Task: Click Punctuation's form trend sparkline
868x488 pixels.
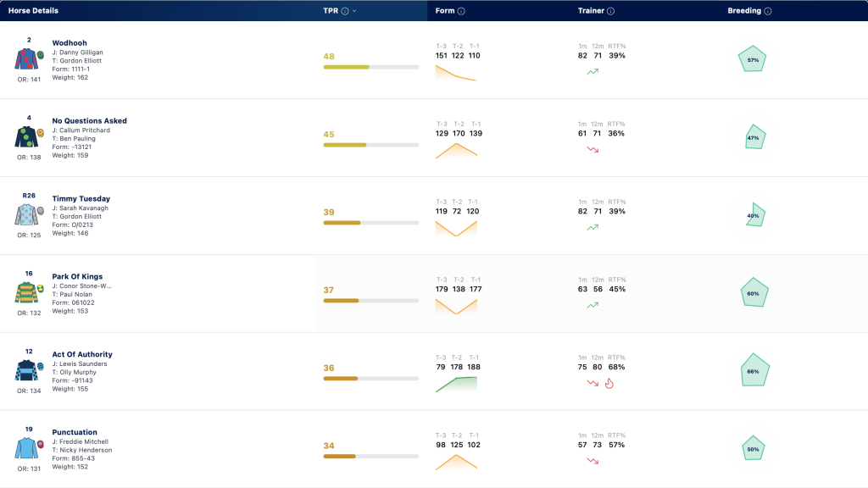Action: [456, 462]
